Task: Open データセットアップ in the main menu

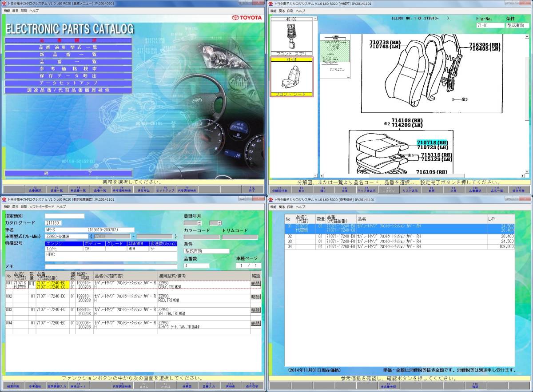Action: point(68,83)
